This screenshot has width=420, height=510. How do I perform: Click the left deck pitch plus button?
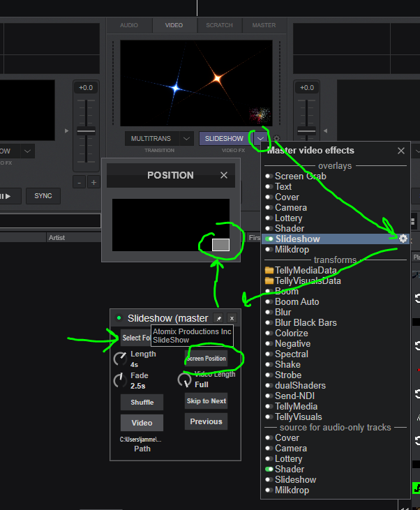tap(93, 182)
